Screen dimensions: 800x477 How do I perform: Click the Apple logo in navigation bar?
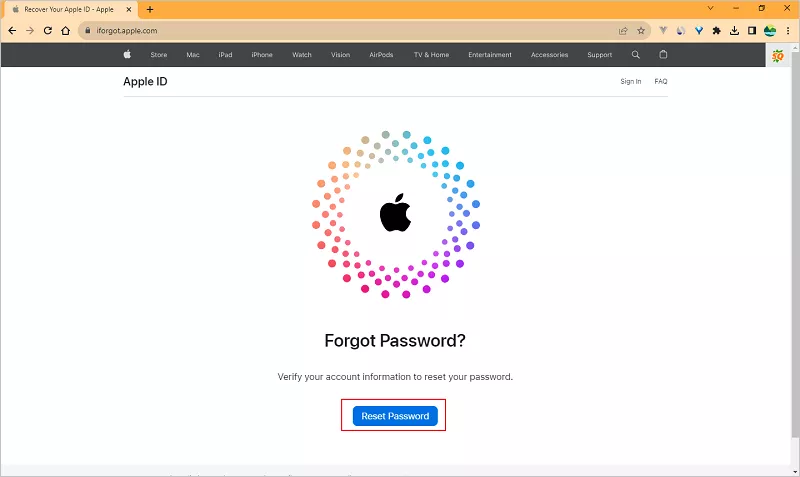tap(127, 55)
